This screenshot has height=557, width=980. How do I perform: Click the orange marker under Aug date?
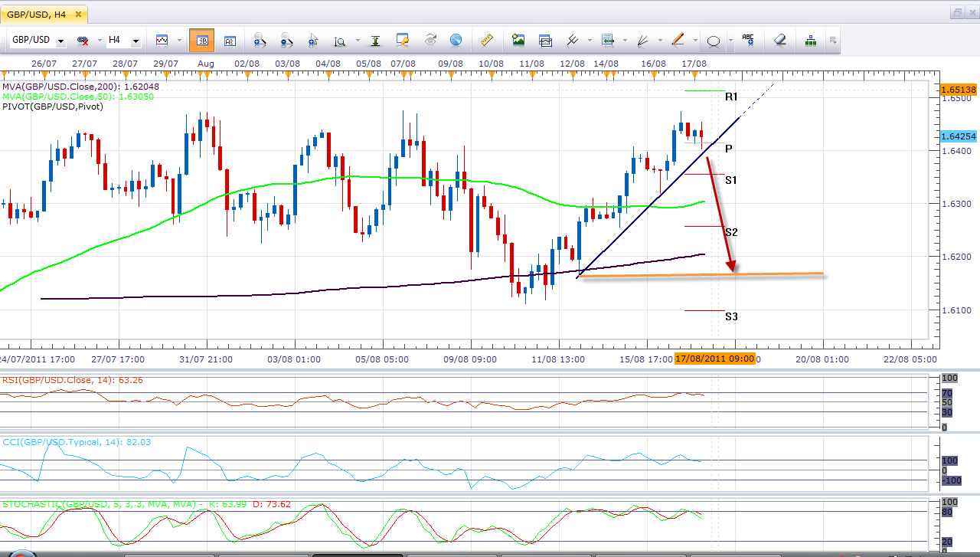tap(205, 75)
